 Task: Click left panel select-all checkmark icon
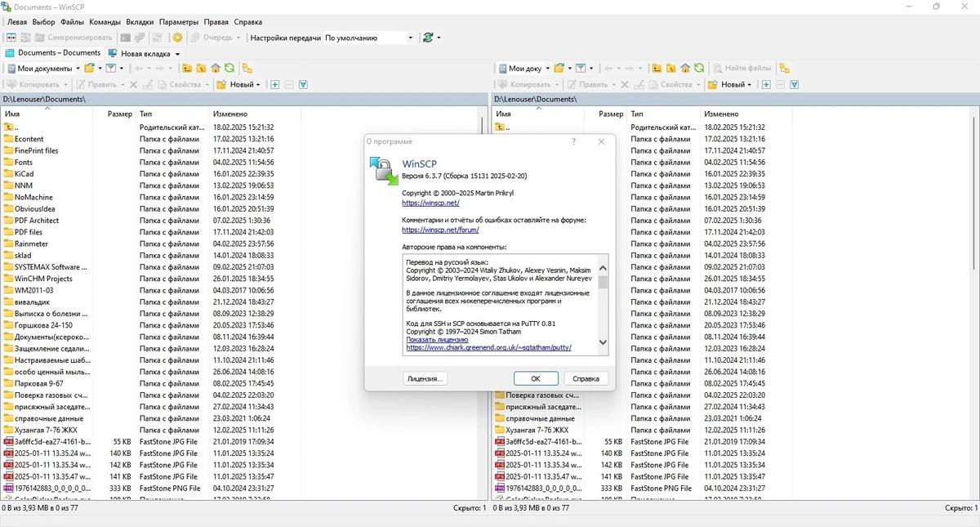pyautogui.click(x=303, y=84)
